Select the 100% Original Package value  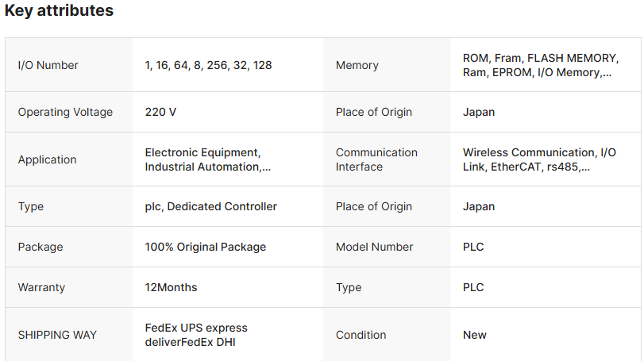(x=205, y=247)
